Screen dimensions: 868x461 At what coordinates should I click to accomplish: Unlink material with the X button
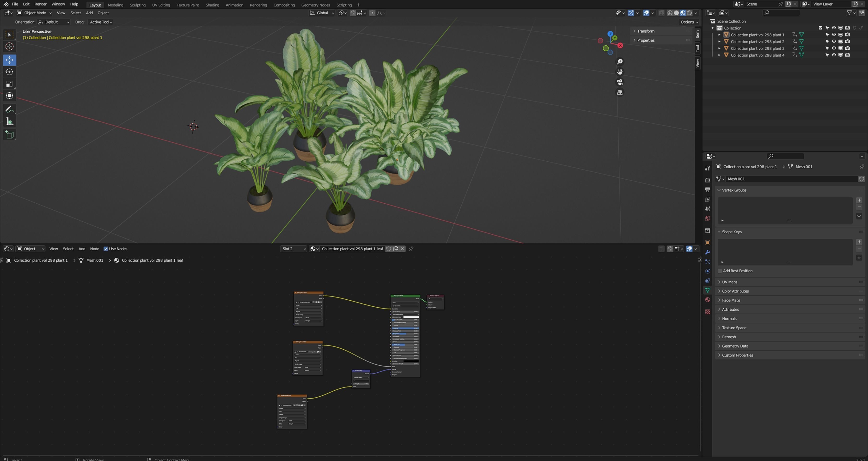pyautogui.click(x=402, y=249)
